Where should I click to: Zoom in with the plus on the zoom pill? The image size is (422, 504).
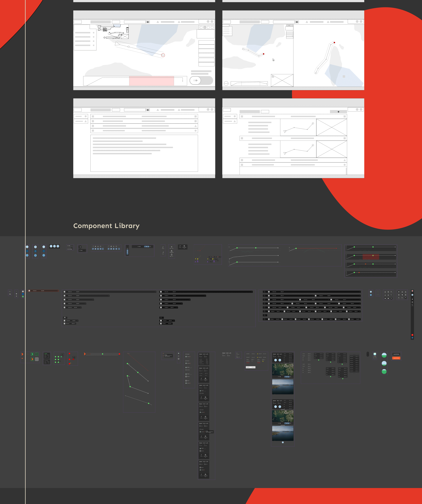pos(368,353)
